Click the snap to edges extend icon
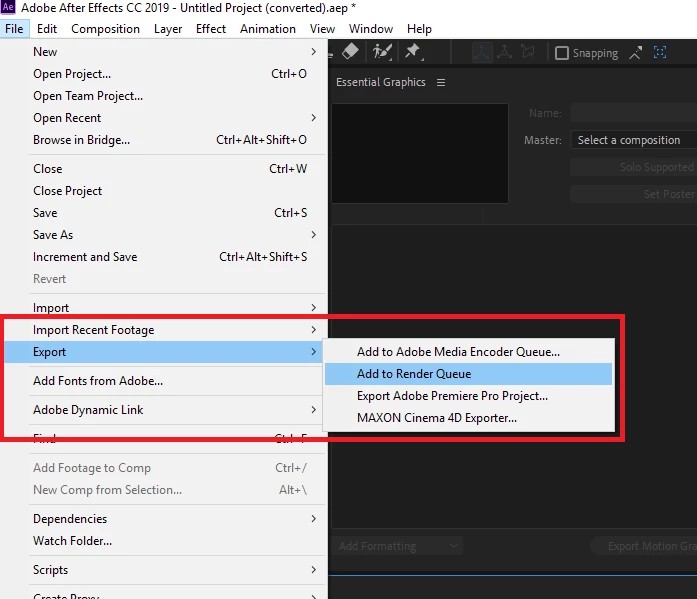The image size is (697, 599). (x=636, y=53)
